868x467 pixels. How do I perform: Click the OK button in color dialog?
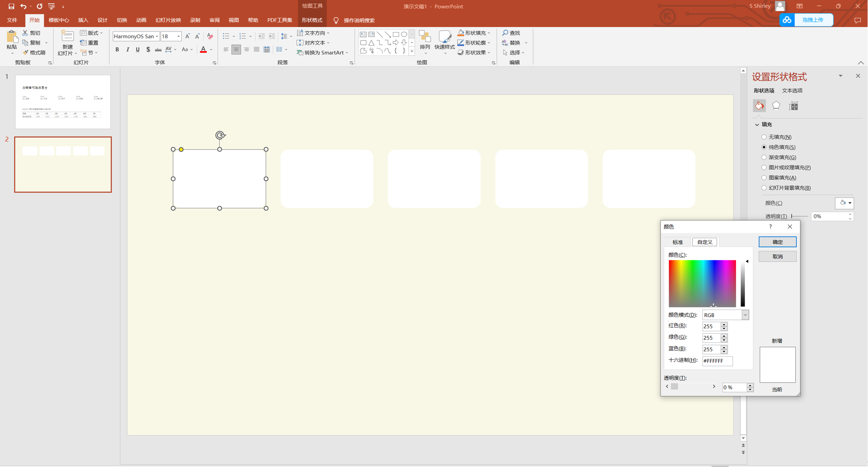[x=777, y=242]
